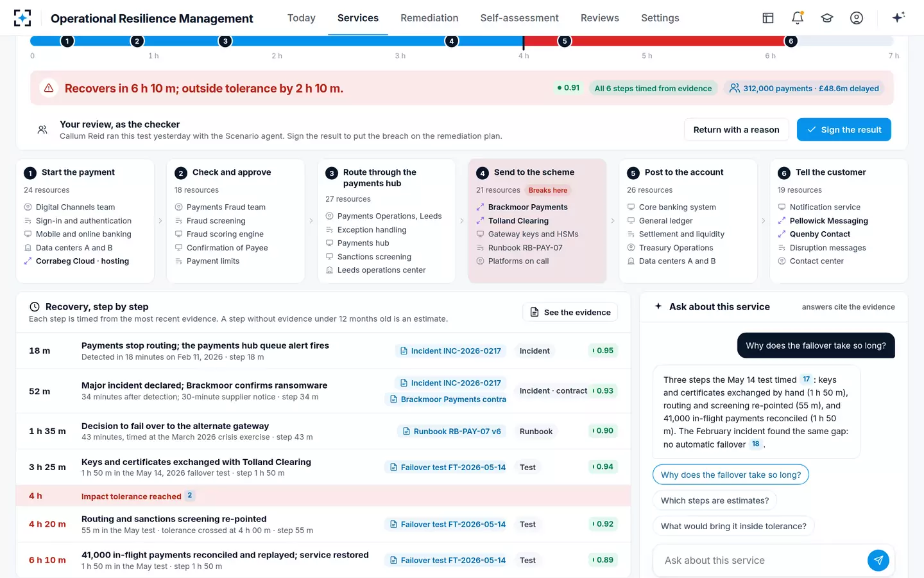
Task: Send the question with paper-plane button
Action: pyautogui.click(x=878, y=561)
